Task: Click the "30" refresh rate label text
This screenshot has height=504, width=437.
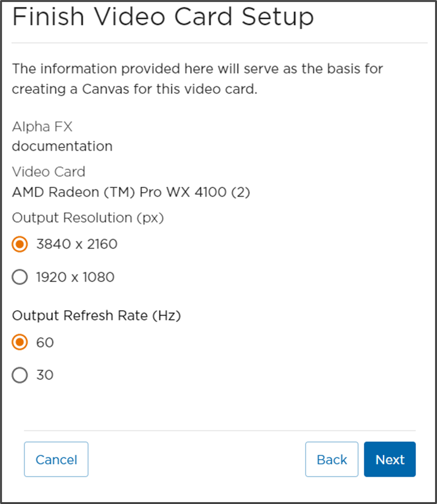Action: tap(45, 375)
